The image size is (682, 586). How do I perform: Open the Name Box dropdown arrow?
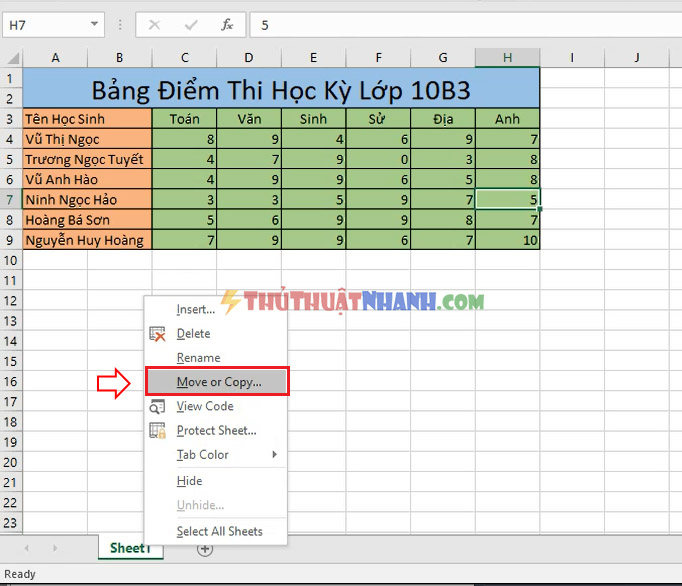point(94,24)
